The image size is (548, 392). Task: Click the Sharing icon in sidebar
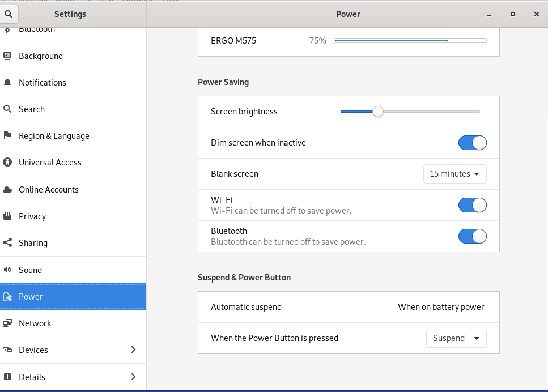(7, 243)
